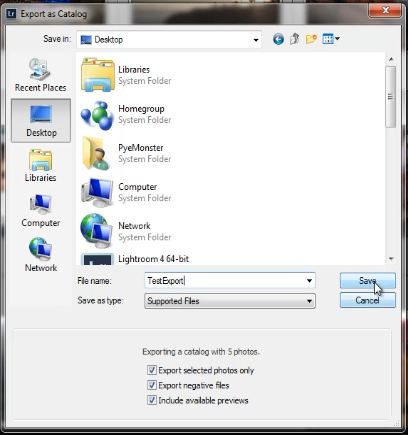Select the PyeMonster system folder
The height and width of the screenshot is (435, 408).
pyautogui.click(x=127, y=153)
